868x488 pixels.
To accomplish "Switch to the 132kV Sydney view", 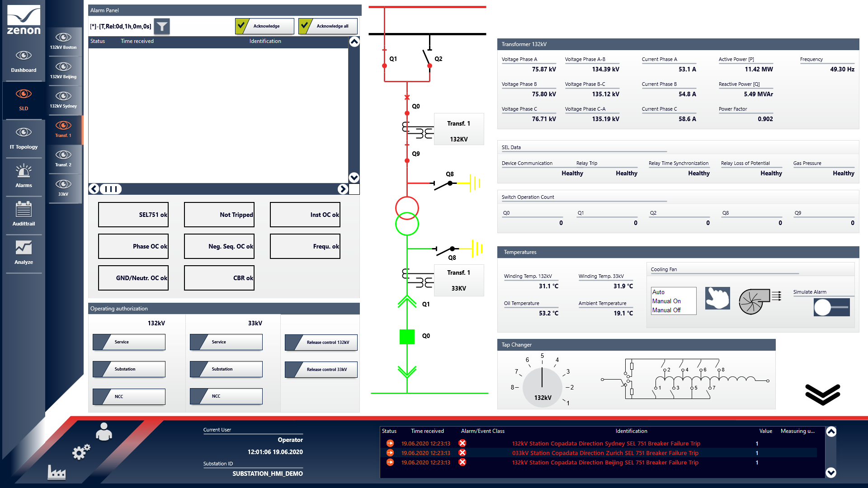I will tap(63, 99).
